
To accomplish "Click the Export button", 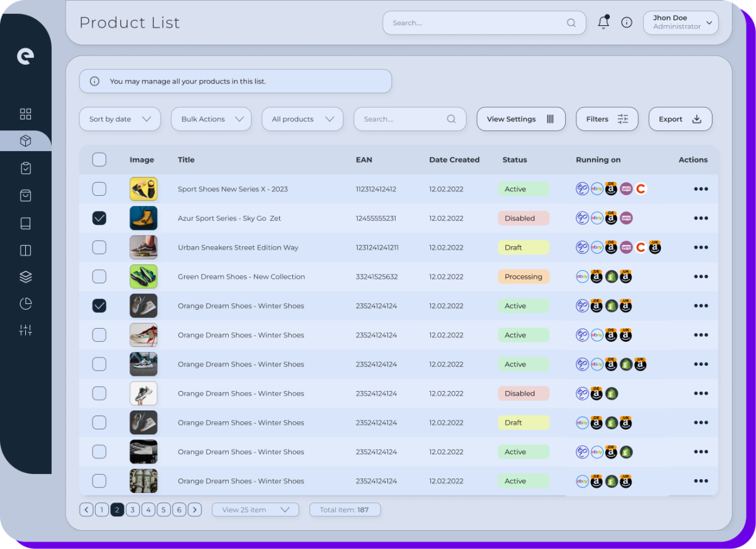I will point(680,118).
